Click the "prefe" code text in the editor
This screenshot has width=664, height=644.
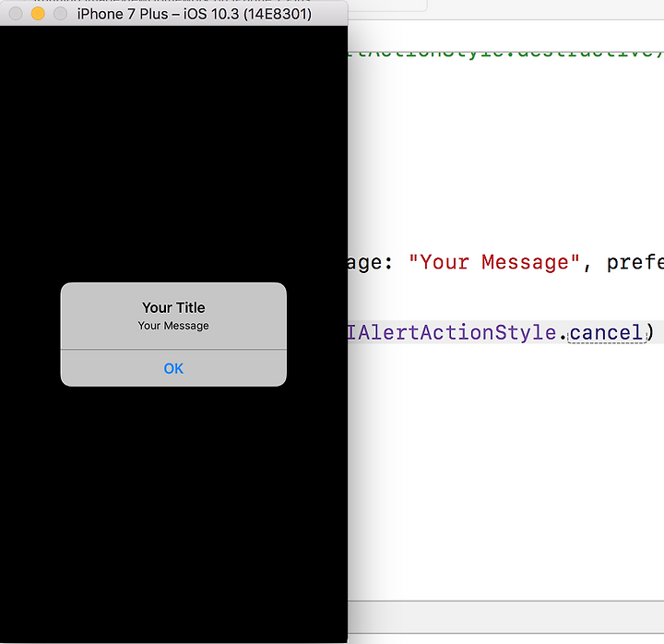click(x=635, y=262)
